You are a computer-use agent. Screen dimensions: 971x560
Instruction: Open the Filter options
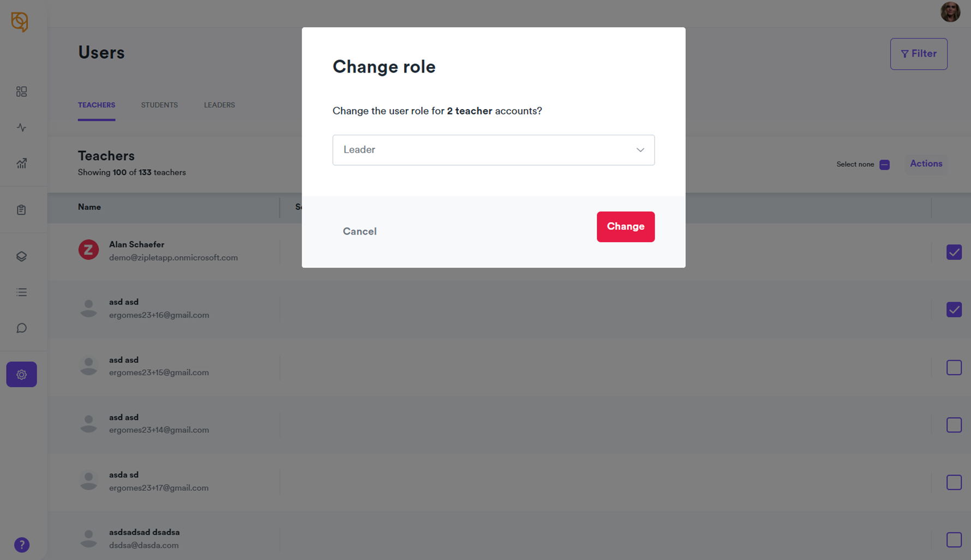click(919, 54)
